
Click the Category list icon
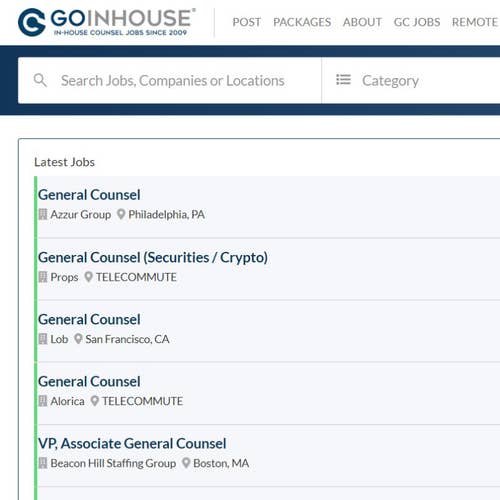[x=343, y=80]
